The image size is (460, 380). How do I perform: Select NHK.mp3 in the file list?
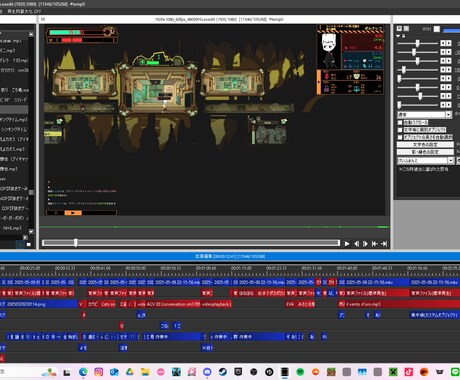12,228
